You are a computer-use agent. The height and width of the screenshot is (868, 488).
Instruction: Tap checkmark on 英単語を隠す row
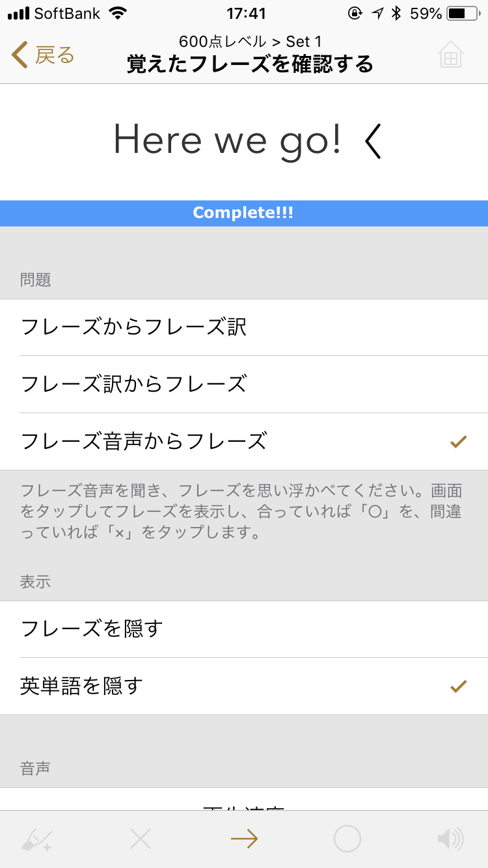(459, 686)
